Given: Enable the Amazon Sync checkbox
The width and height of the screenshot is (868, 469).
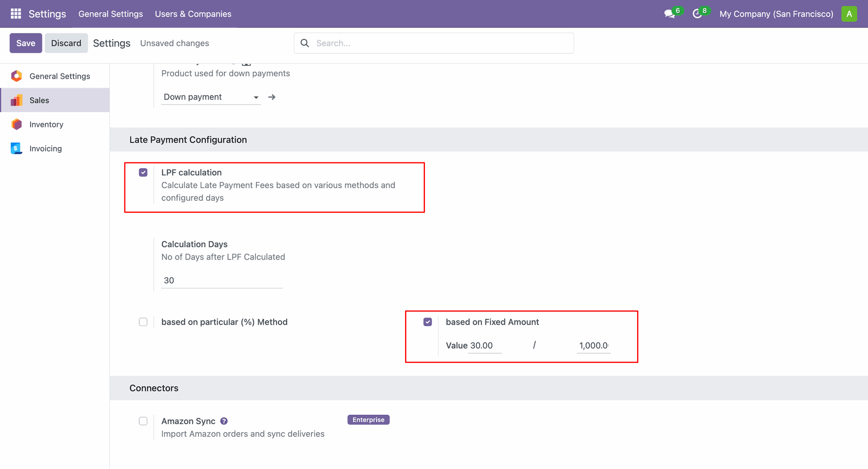Looking at the screenshot, I should [x=143, y=421].
